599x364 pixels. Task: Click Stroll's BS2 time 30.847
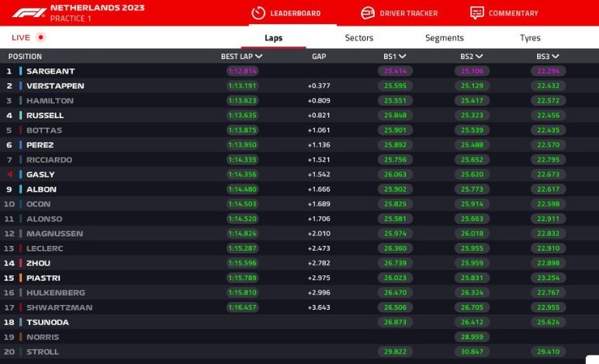tap(472, 352)
